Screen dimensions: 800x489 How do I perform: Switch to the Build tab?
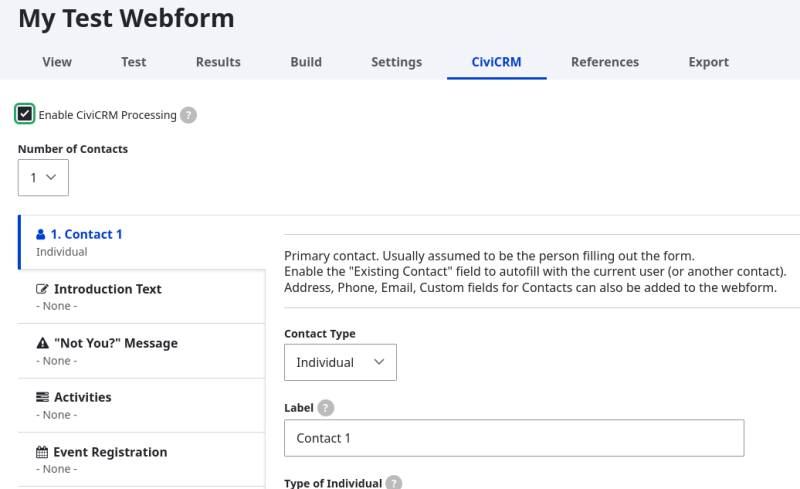pyautogui.click(x=306, y=62)
